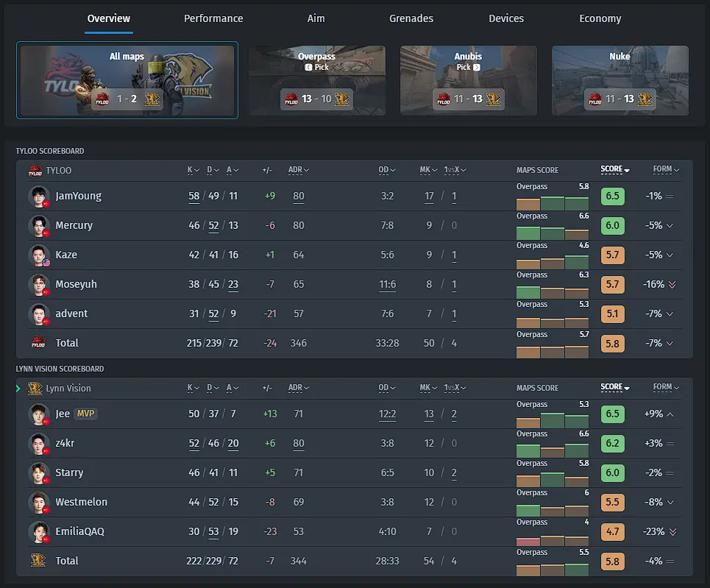Switch to the Performance tab
This screenshot has width=710, height=588.
pos(213,18)
